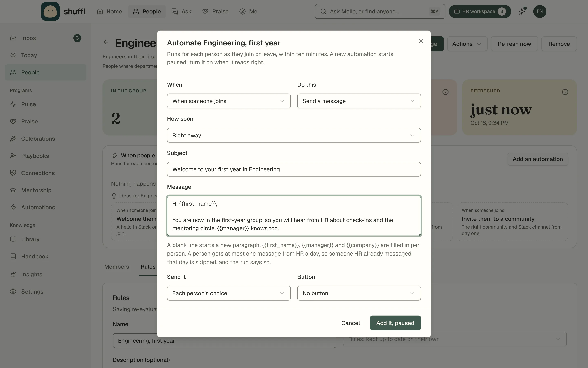Click Refresh now button
The width and height of the screenshot is (588, 368).
click(514, 44)
